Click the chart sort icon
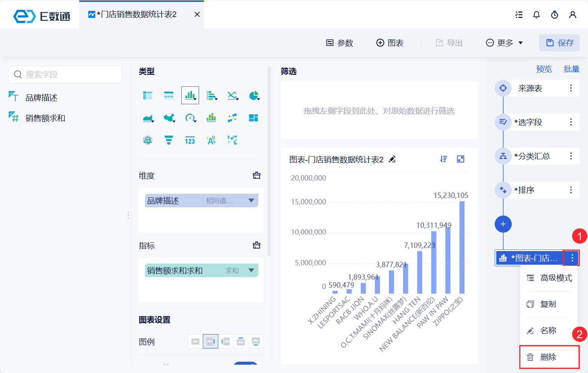 tap(444, 159)
